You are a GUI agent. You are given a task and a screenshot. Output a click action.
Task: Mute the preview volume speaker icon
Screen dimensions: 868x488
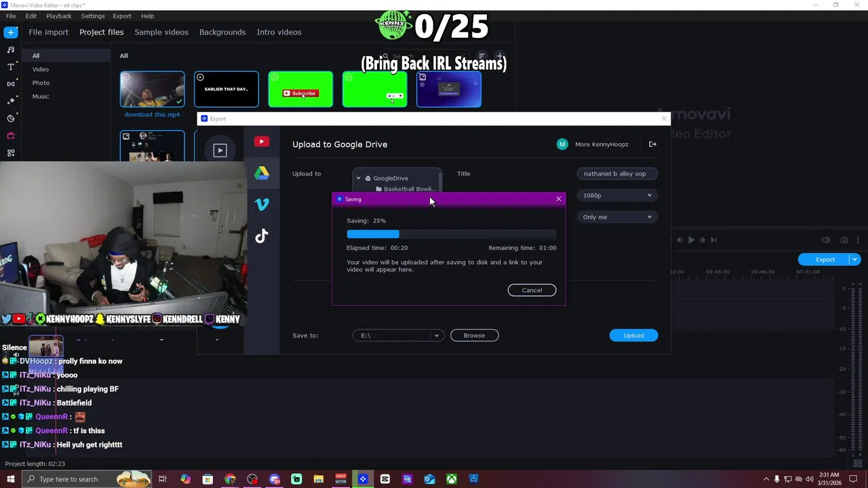pos(826,240)
